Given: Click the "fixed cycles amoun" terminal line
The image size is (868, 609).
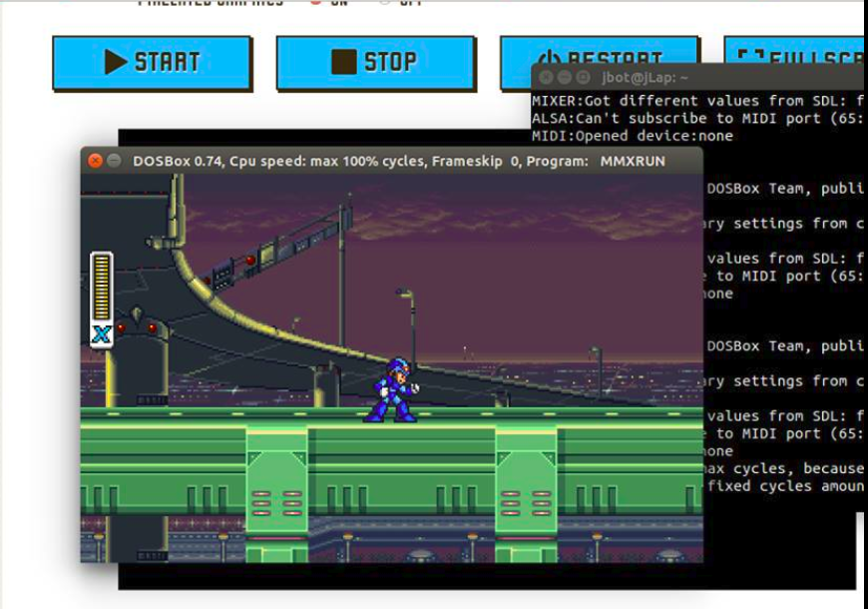Looking at the screenshot, I should click(x=785, y=486).
